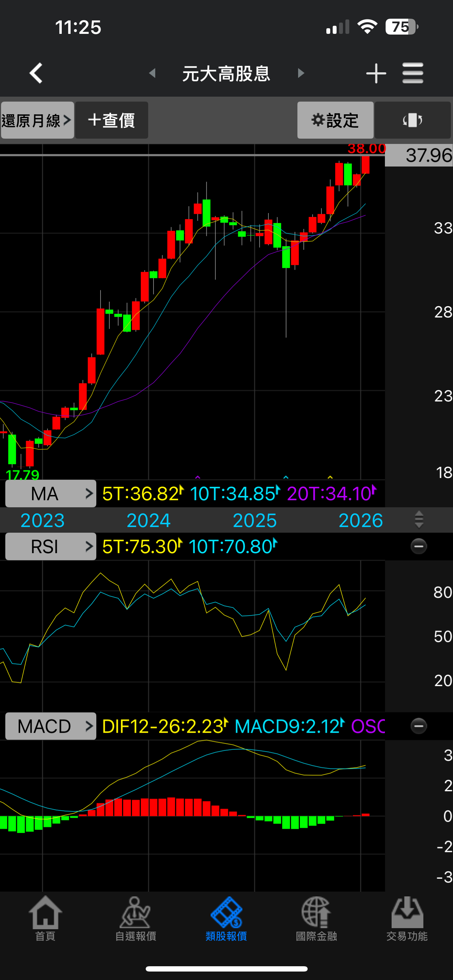453x980 pixels.
Task: Tap the battery indicator showing 75
Action: point(401,26)
